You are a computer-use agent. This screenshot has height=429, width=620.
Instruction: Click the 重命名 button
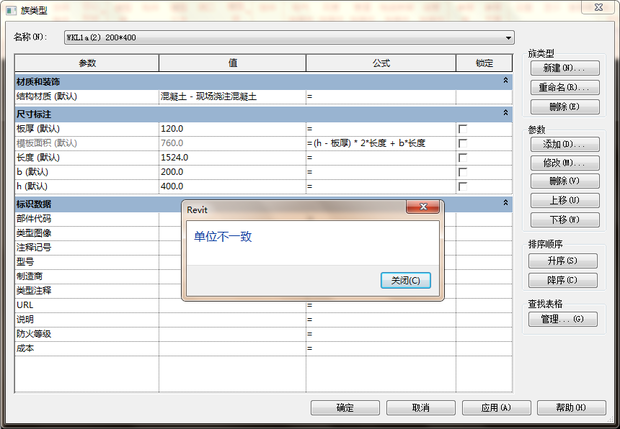[x=566, y=87]
